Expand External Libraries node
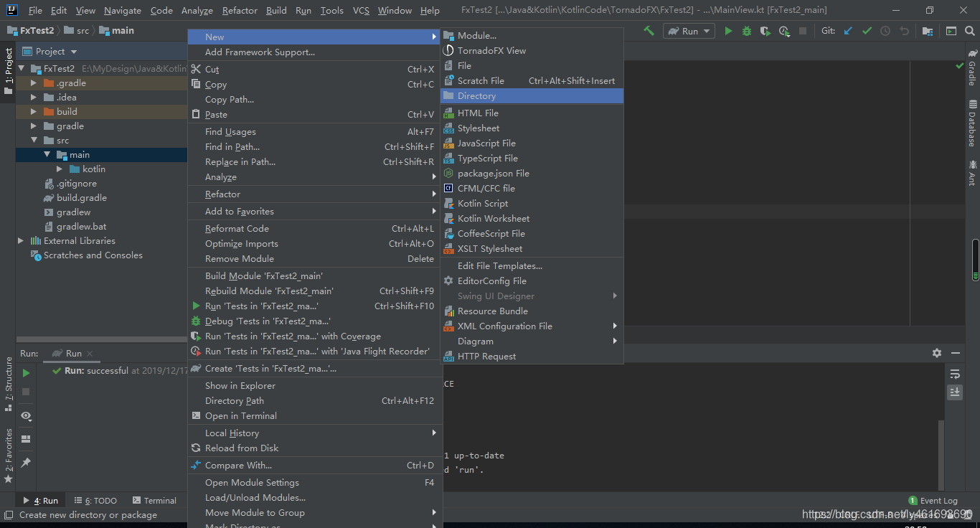Screen dimensions: 980x528 click(x=21, y=241)
